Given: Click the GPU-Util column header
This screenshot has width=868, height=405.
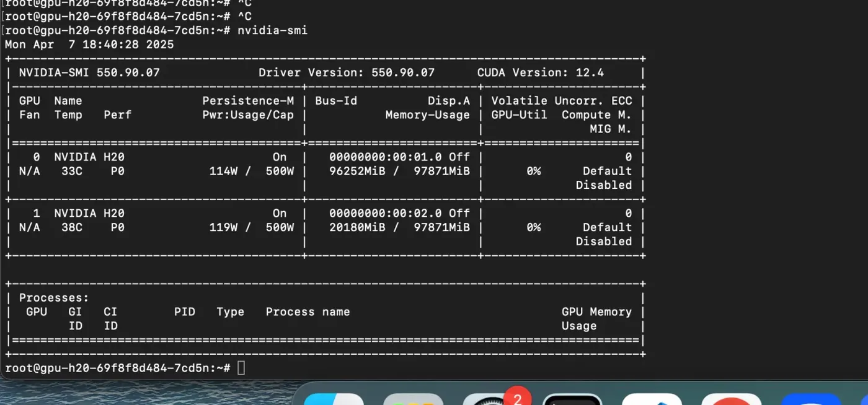Looking at the screenshot, I should coord(519,115).
